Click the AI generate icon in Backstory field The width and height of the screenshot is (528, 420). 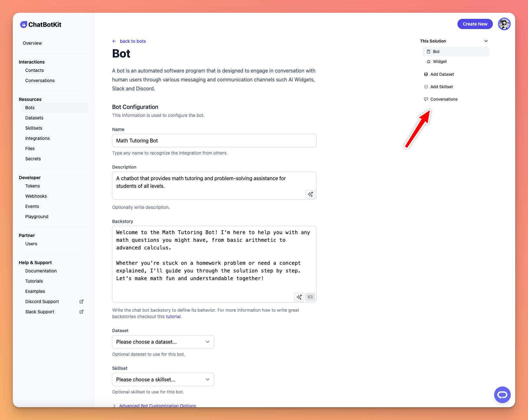299,297
